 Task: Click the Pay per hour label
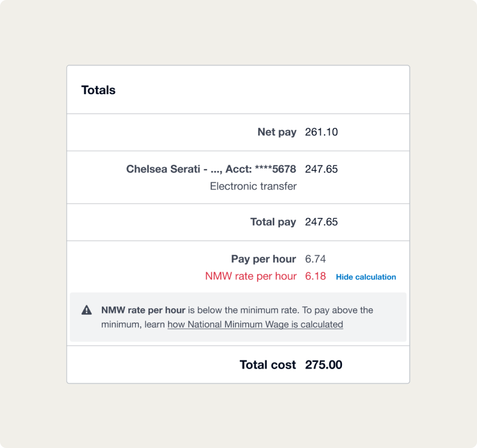click(263, 259)
